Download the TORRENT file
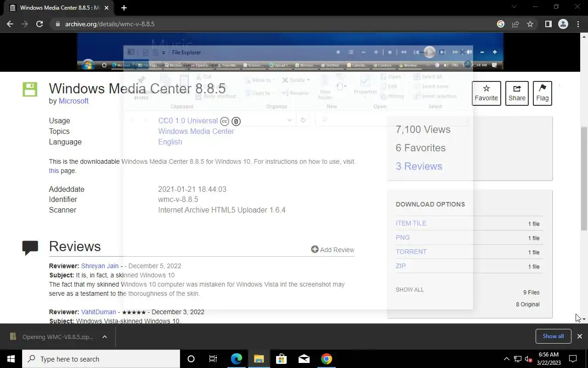The image size is (588, 368). point(411,252)
